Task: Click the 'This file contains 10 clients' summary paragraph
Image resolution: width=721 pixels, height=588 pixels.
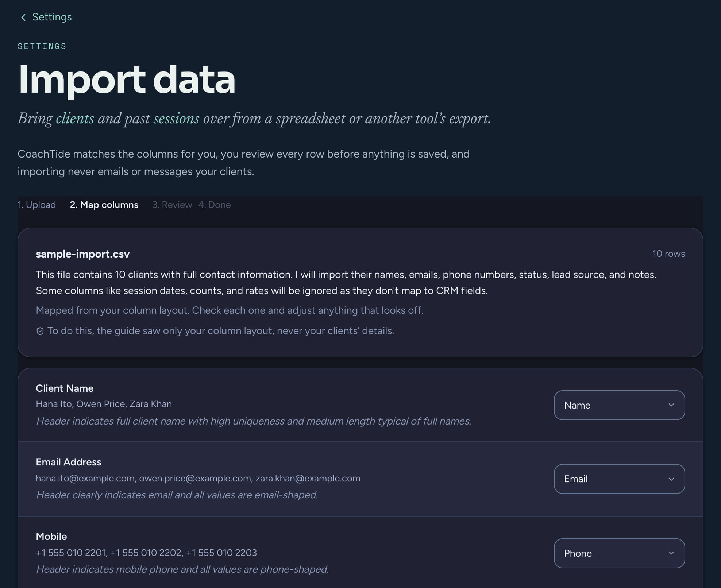Action: pos(346,283)
